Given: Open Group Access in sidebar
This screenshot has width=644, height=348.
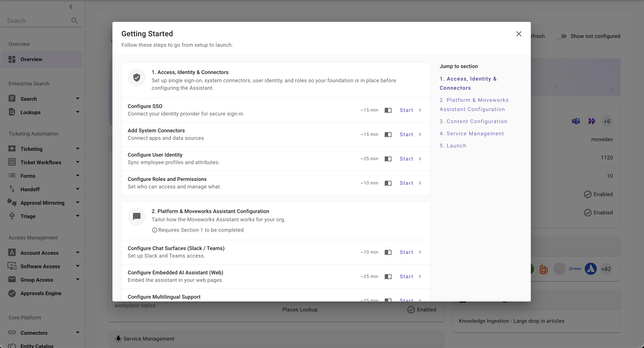Looking at the screenshot, I should (41, 280).
